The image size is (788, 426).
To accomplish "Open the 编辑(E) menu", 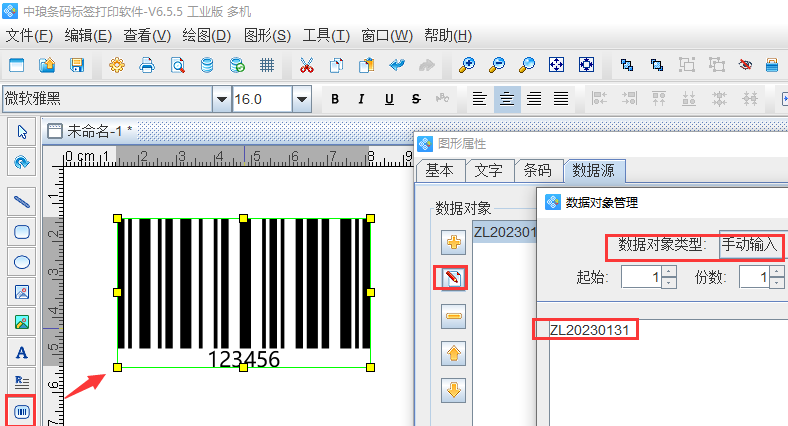I will click(x=88, y=36).
